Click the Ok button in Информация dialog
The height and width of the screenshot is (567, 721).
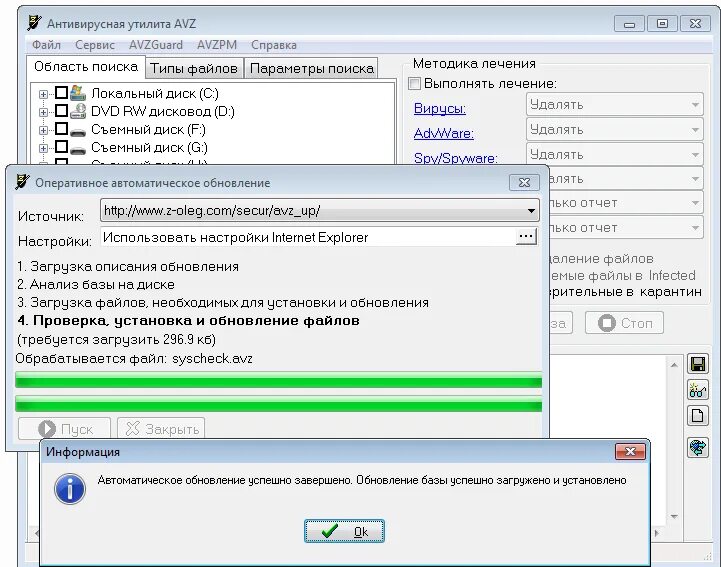point(344,531)
